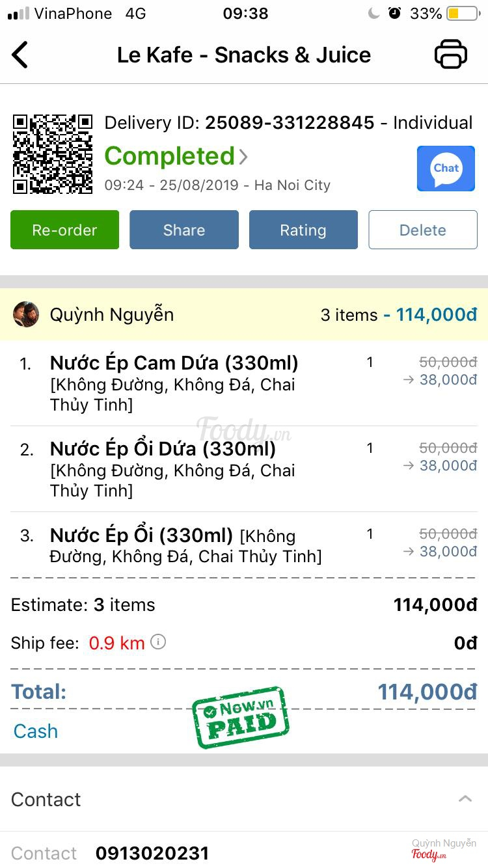This screenshot has height=868, width=488.
Task: Tap the printer icon
Action: point(450,55)
